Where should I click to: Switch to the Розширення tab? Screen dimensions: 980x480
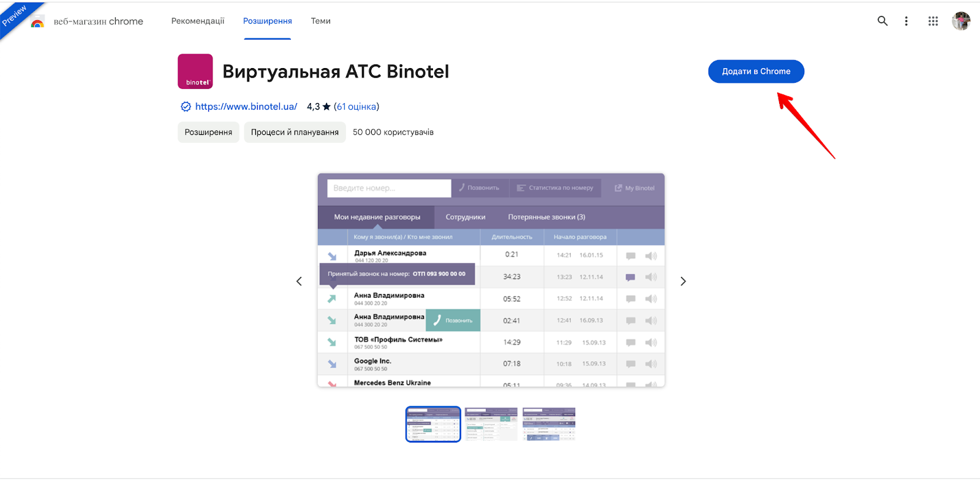268,21
